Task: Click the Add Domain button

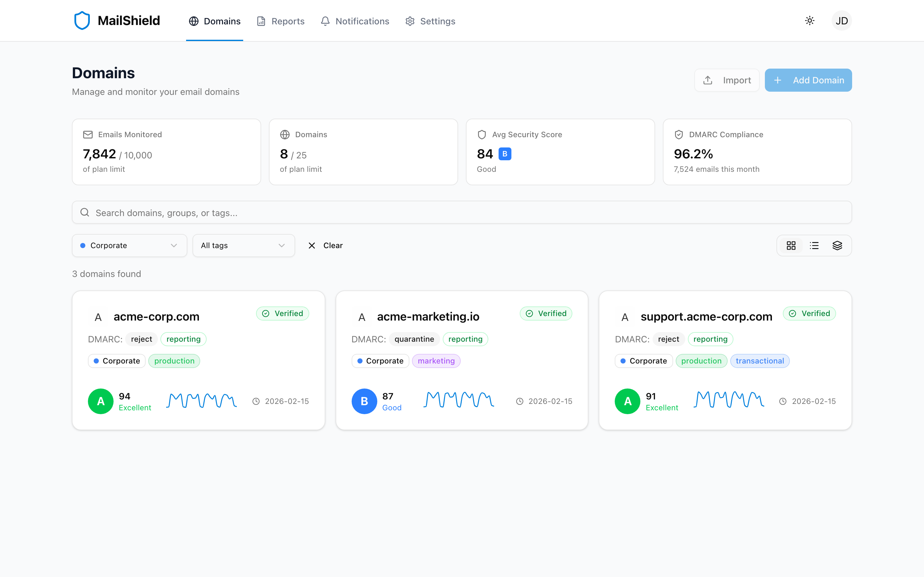Action: [x=808, y=80]
